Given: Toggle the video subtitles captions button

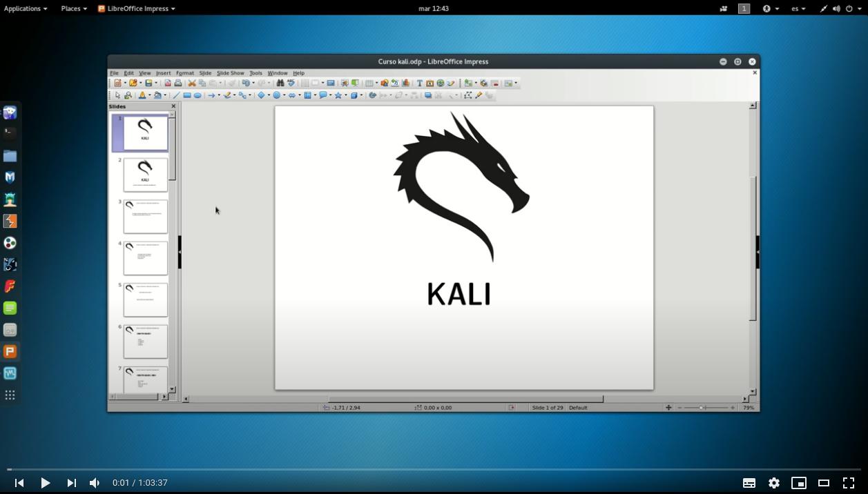Looking at the screenshot, I should [749, 483].
